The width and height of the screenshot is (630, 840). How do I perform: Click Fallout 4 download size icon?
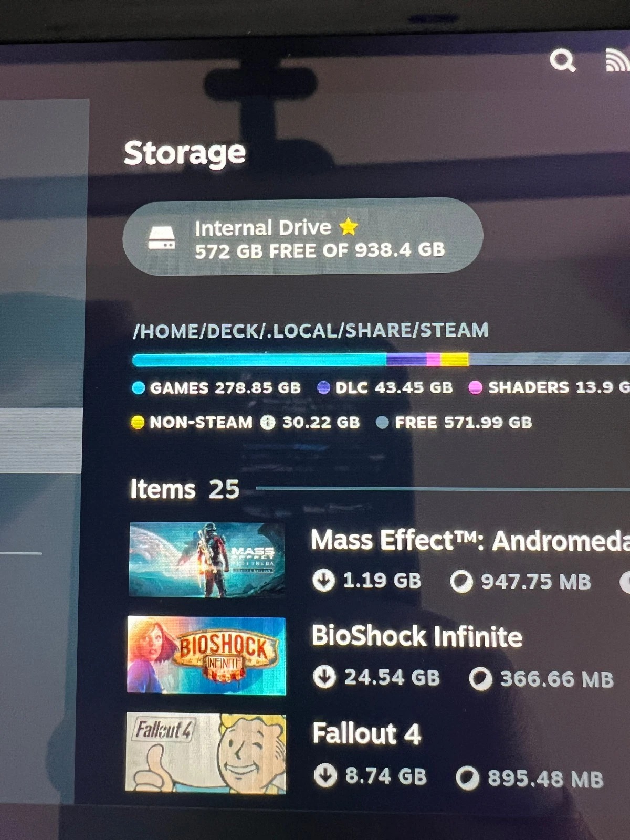tap(325, 776)
